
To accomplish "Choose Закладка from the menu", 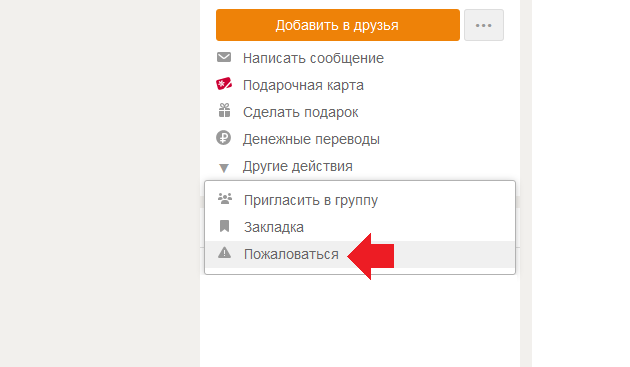I will click(274, 227).
